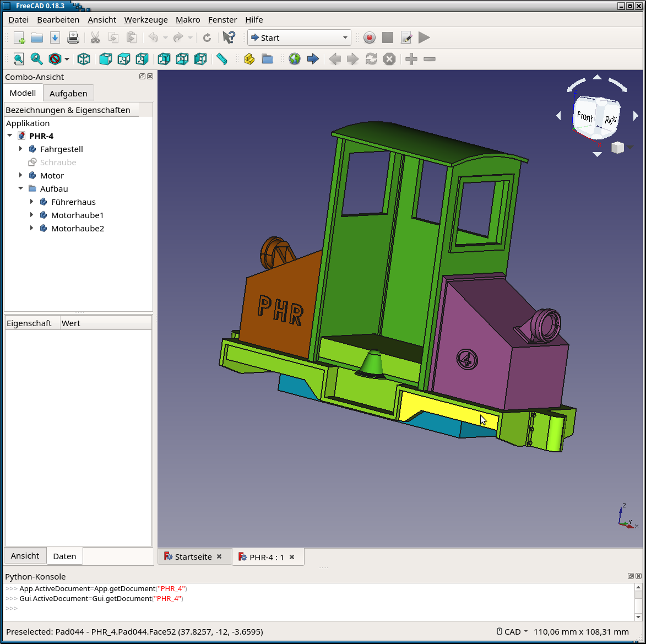This screenshot has height=644, width=646.
Task: Expand the Motorhaube1 node
Action: 32,215
